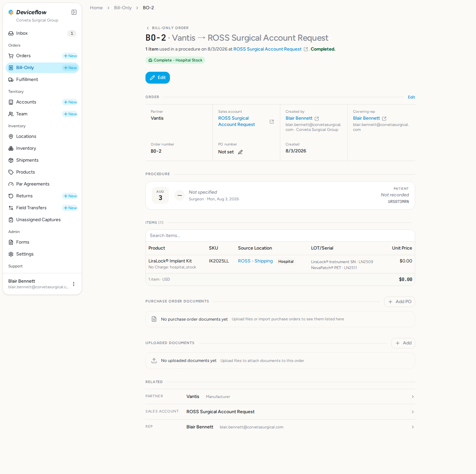Image resolution: width=476 pixels, height=474 pixels.
Task: Open external link icon beside header ROSS Surgical Account Request
Action: [306, 49]
